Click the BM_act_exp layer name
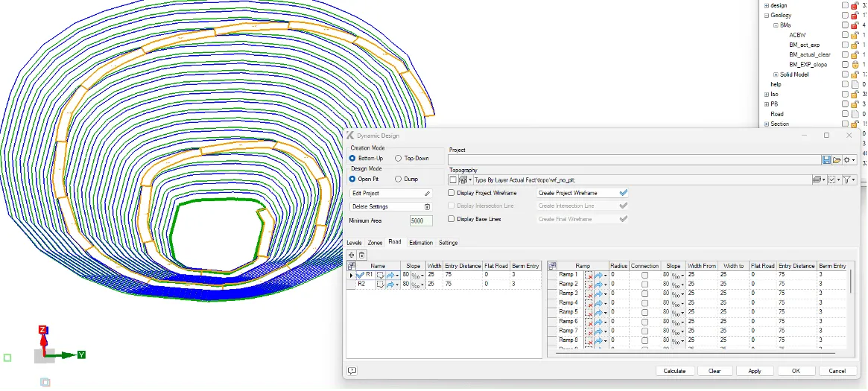This screenshot has width=868, height=391. 804,45
